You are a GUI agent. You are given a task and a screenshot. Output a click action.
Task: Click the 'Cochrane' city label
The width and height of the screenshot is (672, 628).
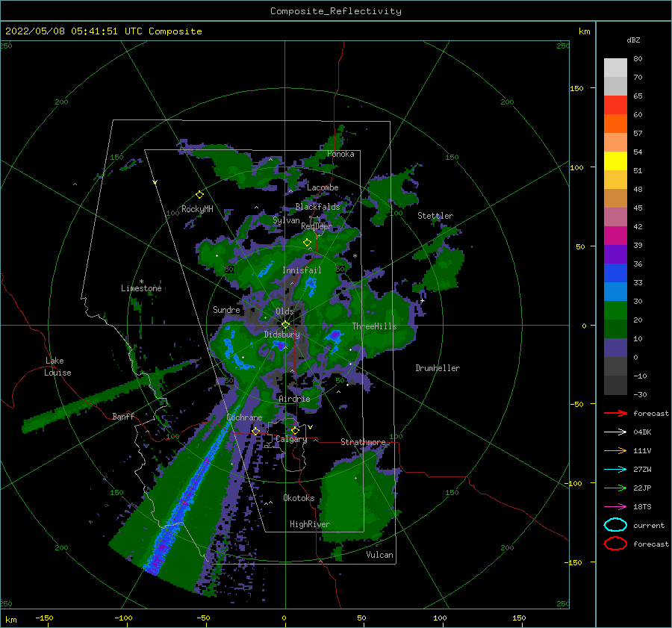244,417
